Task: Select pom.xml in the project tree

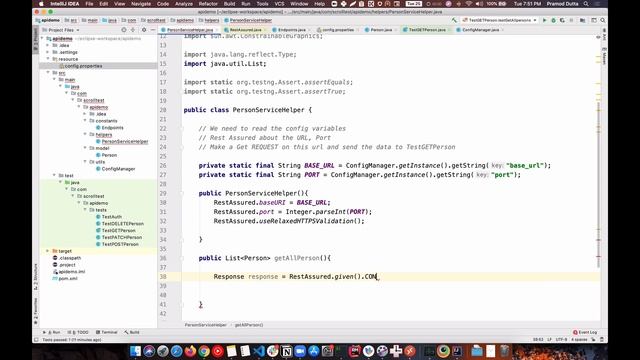Action: pos(68,278)
